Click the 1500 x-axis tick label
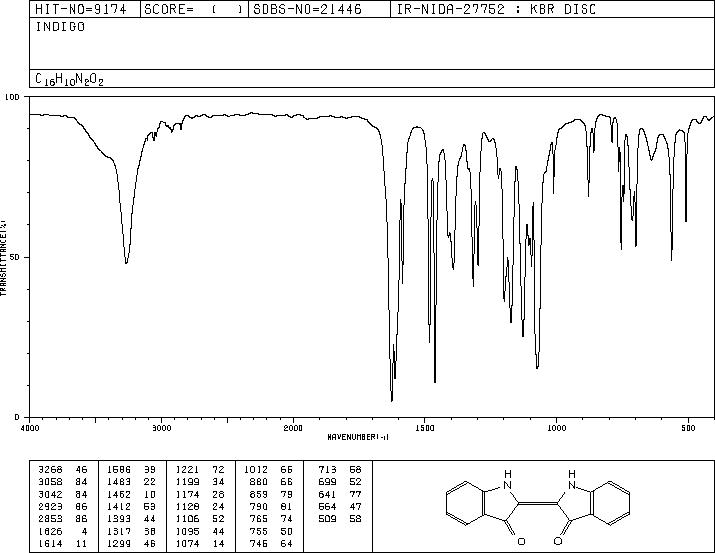This screenshot has width=715, height=553. point(425,428)
